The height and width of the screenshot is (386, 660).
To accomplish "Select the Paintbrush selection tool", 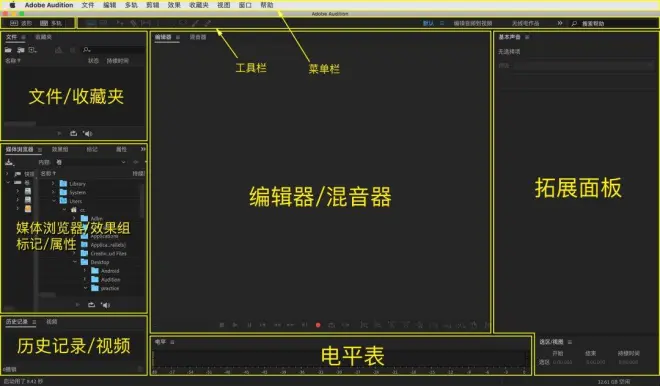I will 195,23.
